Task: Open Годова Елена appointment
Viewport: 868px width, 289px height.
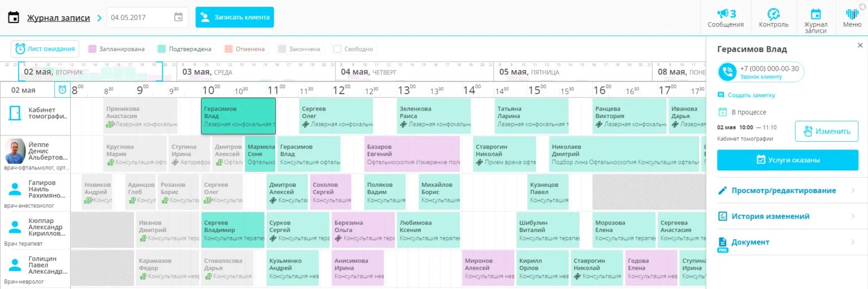Action: click(x=651, y=268)
